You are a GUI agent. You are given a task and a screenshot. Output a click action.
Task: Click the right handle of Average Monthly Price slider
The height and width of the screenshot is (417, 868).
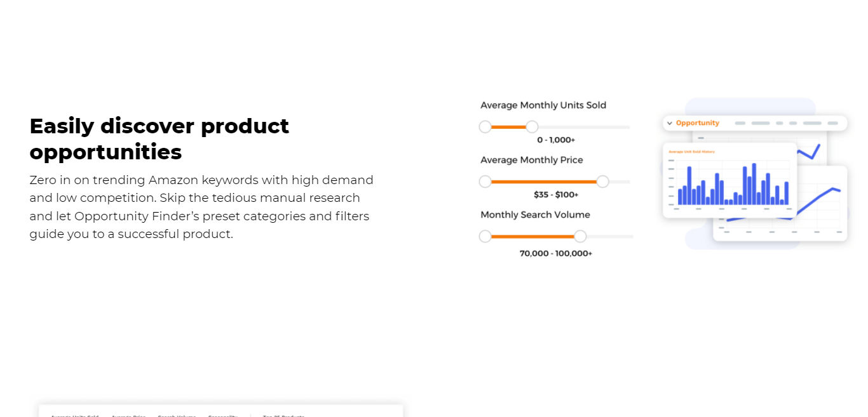point(602,182)
